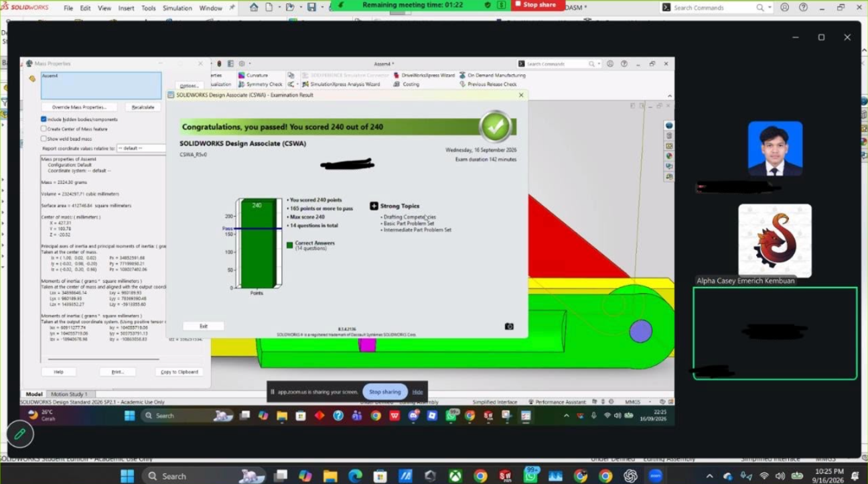This screenshot has width=868, height=484.
Task: Open File Explorer in bottom taskbar
Action: [x=330, y=476]
